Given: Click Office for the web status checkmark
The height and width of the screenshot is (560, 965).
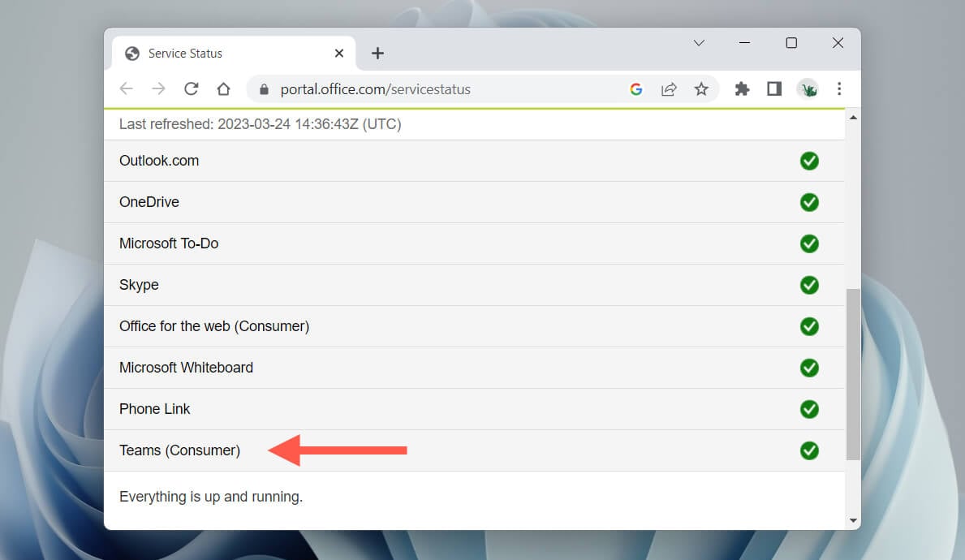Looking at the screenshot, I should (809, 326).
